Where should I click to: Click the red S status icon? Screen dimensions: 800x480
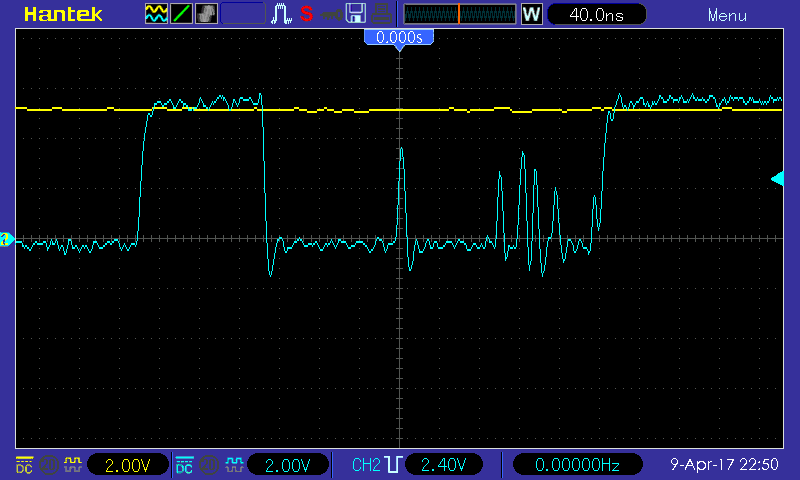(x=306, y=14)
